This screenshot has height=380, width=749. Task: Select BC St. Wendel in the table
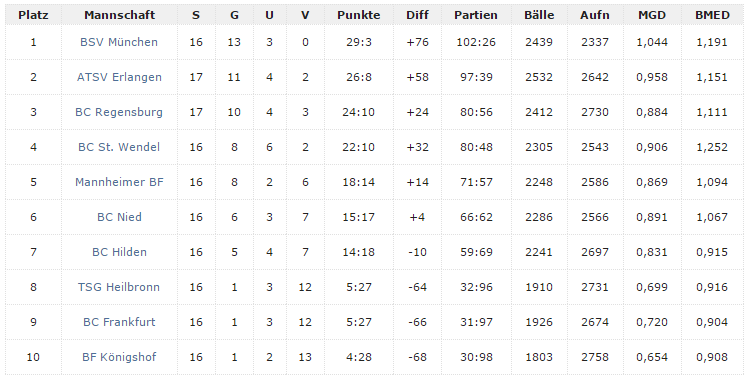(x=119, y=147)
